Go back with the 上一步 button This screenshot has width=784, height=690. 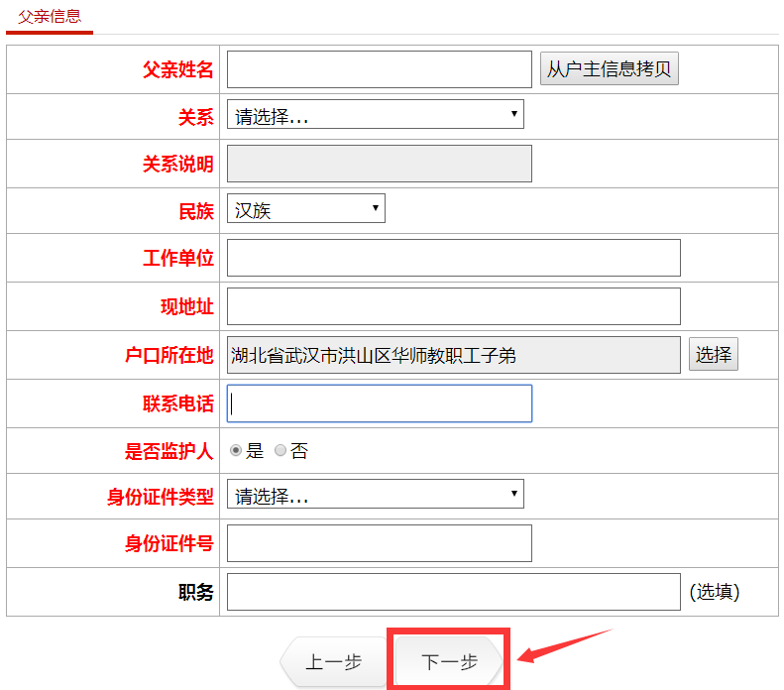333,662
